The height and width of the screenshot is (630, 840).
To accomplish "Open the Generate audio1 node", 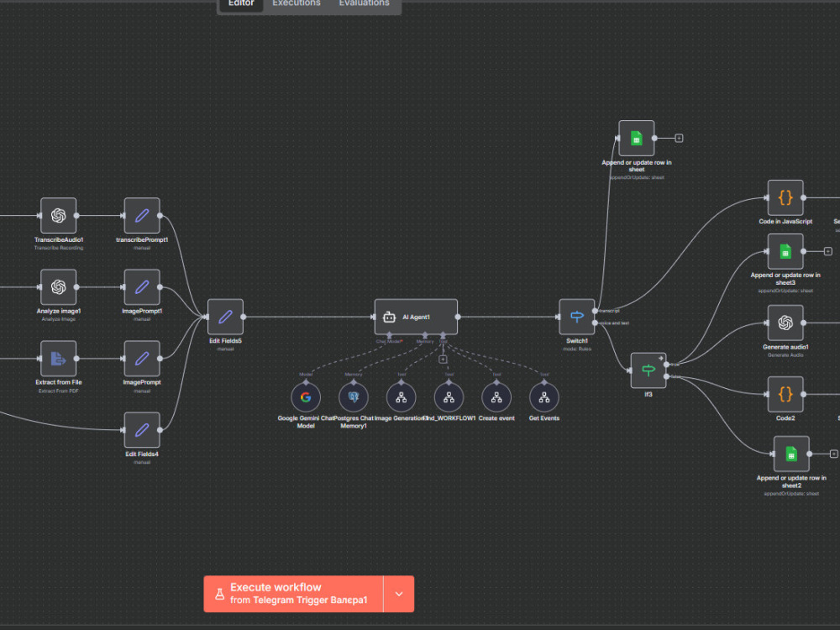I will point(785,323).
